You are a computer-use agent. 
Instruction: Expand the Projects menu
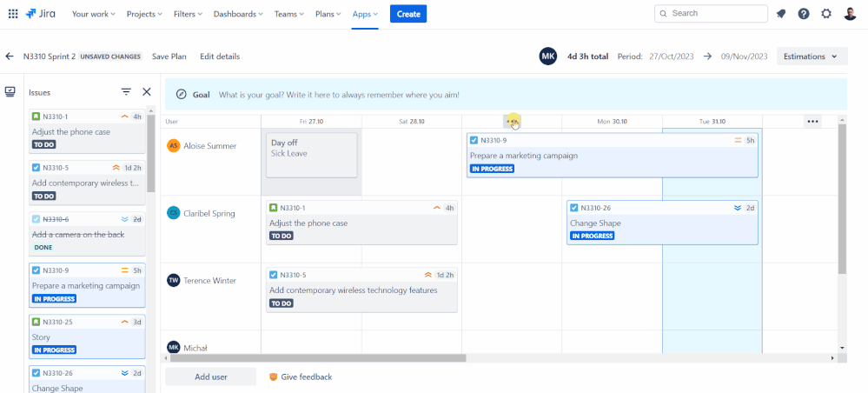144,14
